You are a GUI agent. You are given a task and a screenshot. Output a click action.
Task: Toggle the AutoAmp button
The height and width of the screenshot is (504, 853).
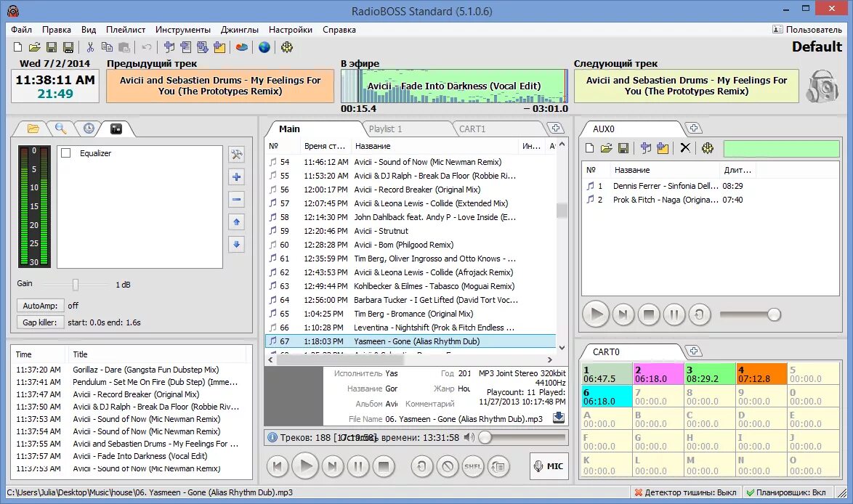(40, 306)
